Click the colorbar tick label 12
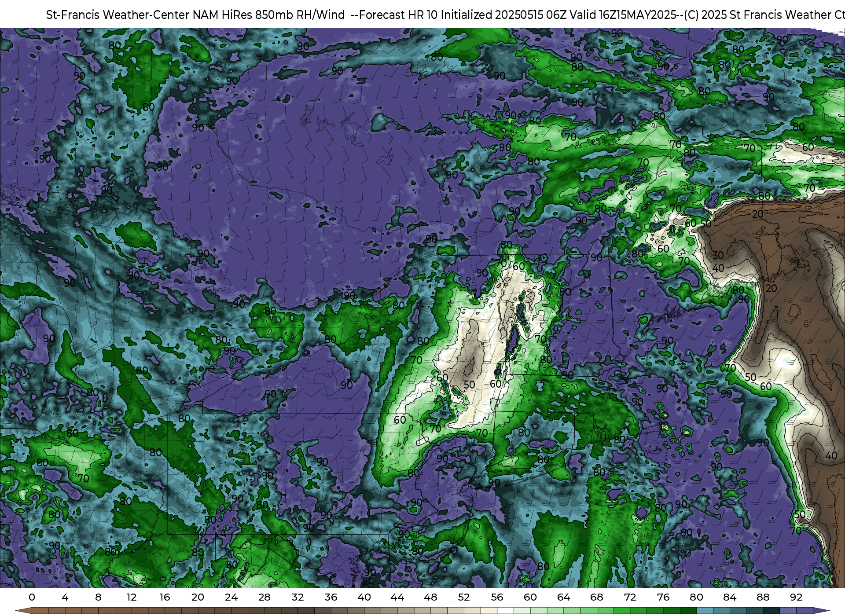Viewport: 845px width, 616px height. point(132,597)
